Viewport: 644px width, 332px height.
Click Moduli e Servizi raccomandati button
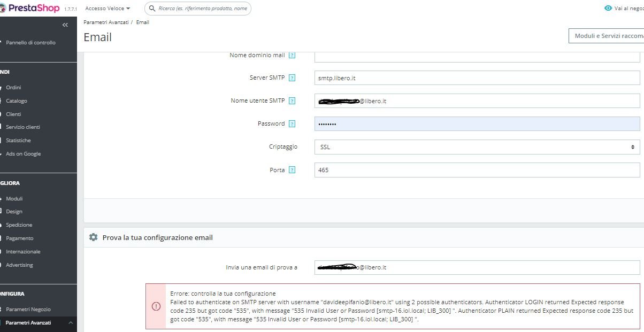(606, 36)
